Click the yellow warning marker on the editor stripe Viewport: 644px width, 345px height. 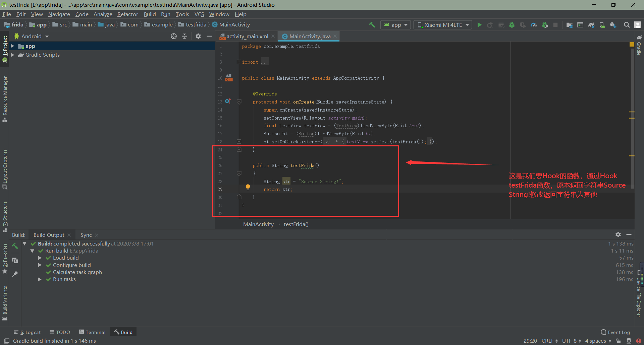pyautogui.click(x=632, y=45)
